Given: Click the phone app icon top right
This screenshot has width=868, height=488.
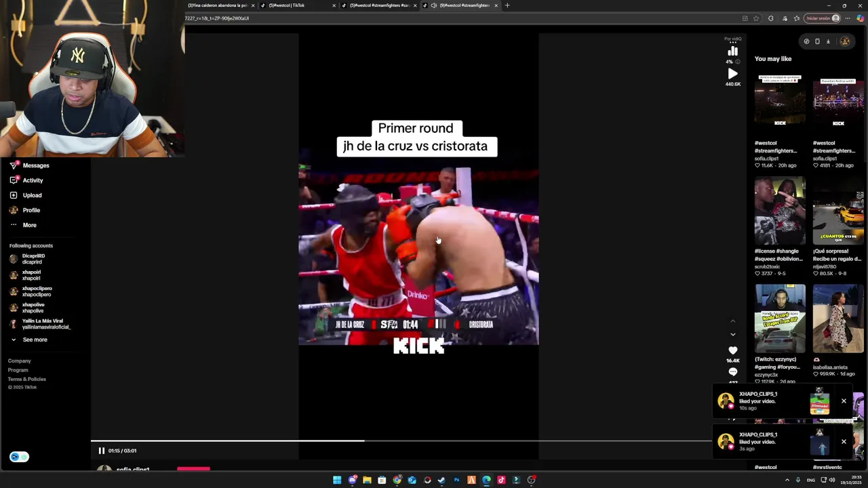Looking at the screenshot, I should tap(817, 41).
